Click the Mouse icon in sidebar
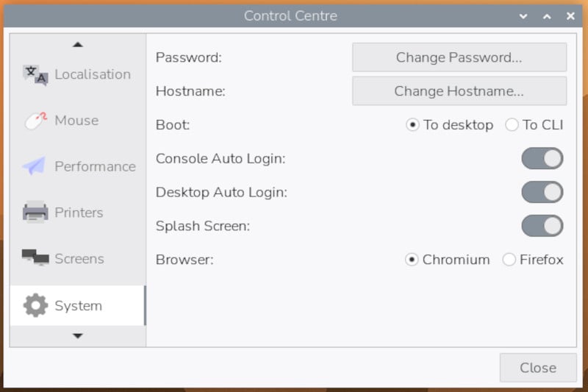The width and height of the screenshot is (588, 392). click(35, 121)
